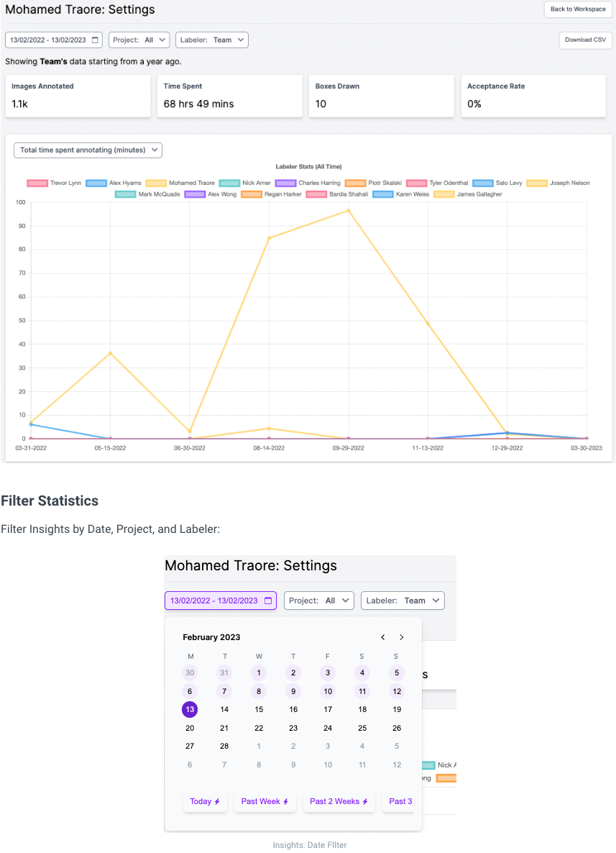
Task: Navigate to March with the right chevron arrow
Action: point(401,637)
